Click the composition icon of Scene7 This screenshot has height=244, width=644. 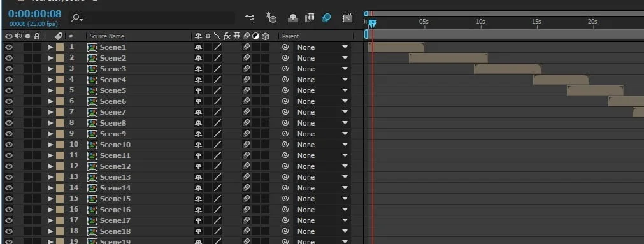pyautogui.click(x=92, y=112)
